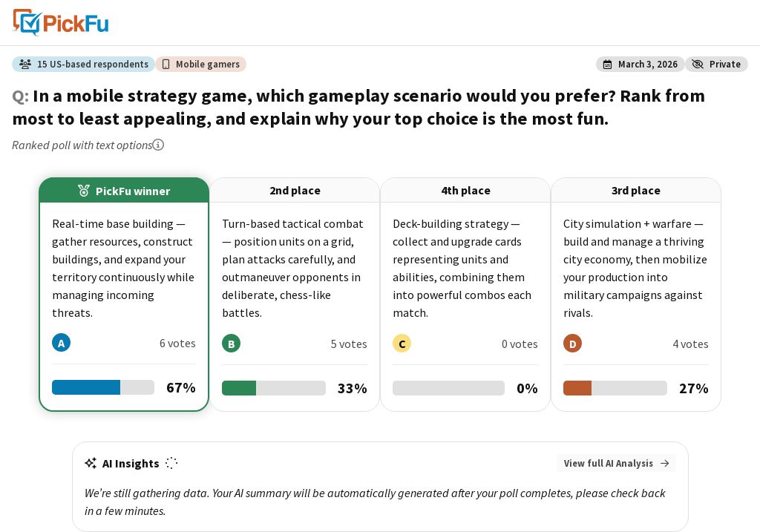Open the 2nd place option card header

tap(295, 191)
